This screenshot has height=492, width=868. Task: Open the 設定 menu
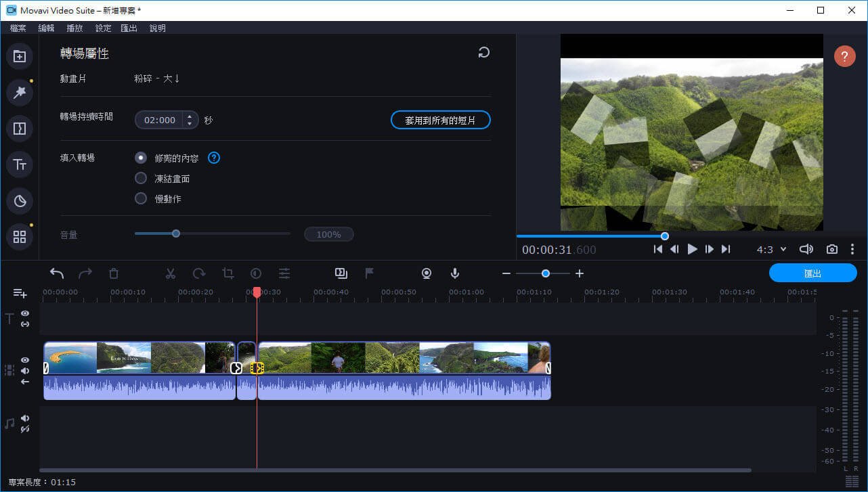103,28
